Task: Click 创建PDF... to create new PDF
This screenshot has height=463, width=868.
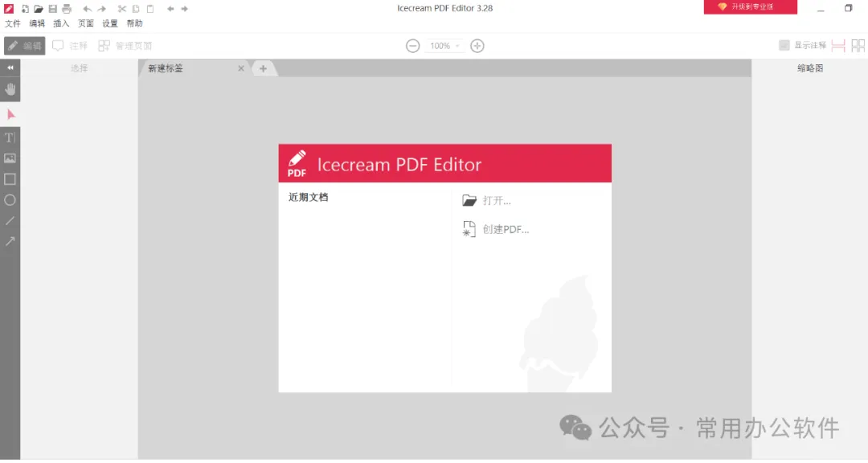Action: point(495,229)
